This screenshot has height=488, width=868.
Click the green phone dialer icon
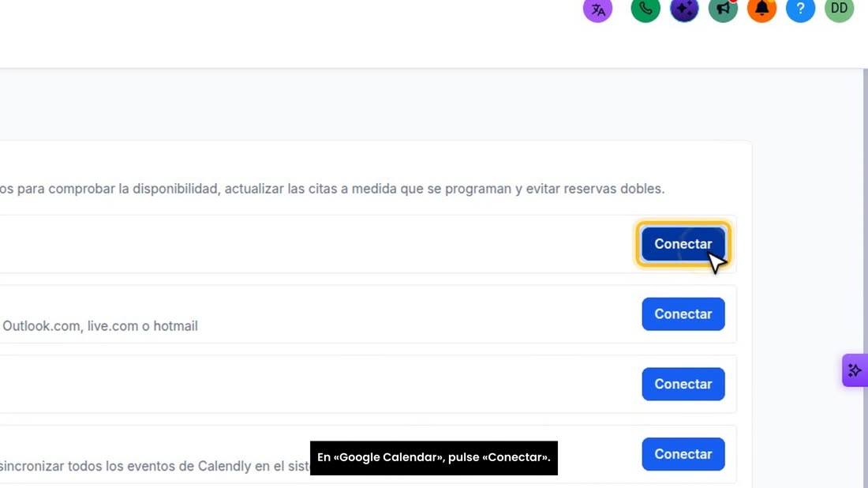point(645,9)
